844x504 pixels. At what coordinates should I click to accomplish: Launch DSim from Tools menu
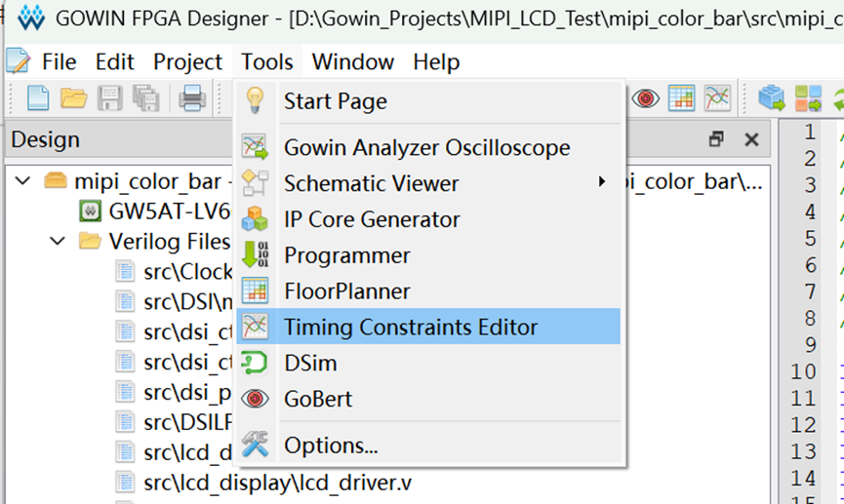[x=428, y=363]
